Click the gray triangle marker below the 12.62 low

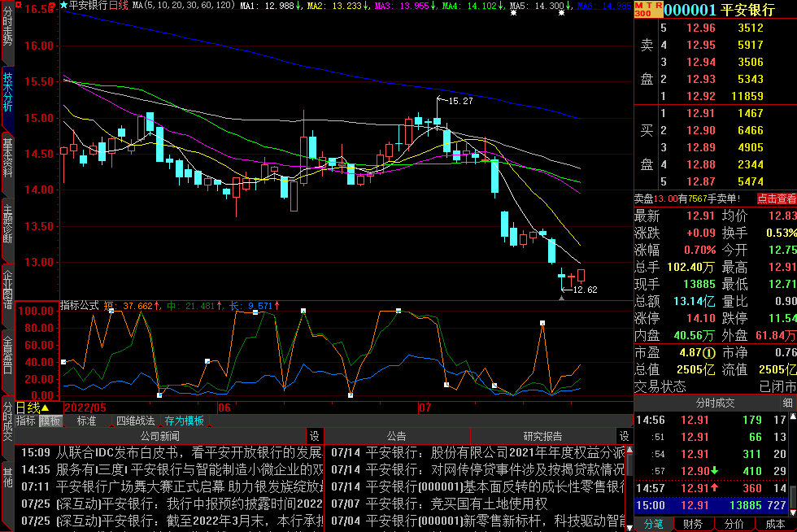(x=562, y=299)
